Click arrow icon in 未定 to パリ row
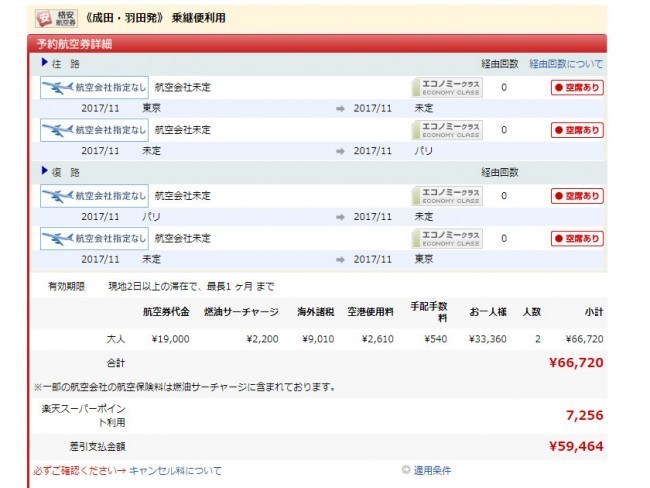Viewport: 650px width, 488px height. pos(340,151)
